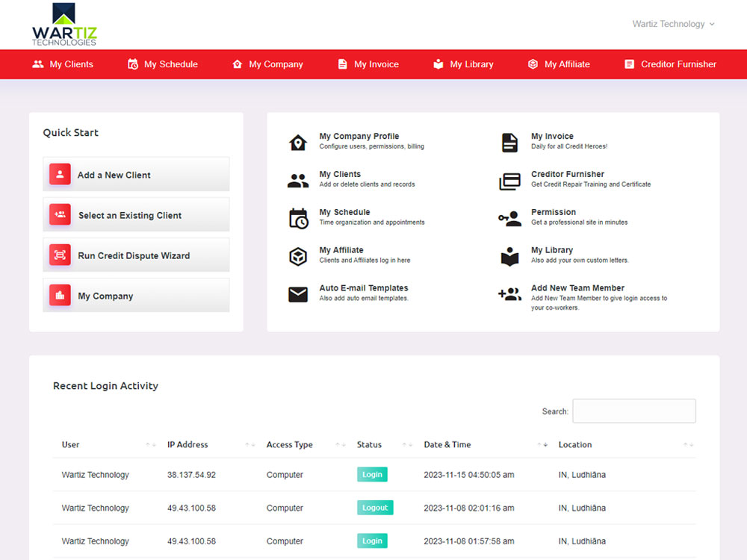The width and height of the screenshot is (747, 560).
Task: Select timestamp 2023-11-15 04:50:05 am
Action: [469, 475]
